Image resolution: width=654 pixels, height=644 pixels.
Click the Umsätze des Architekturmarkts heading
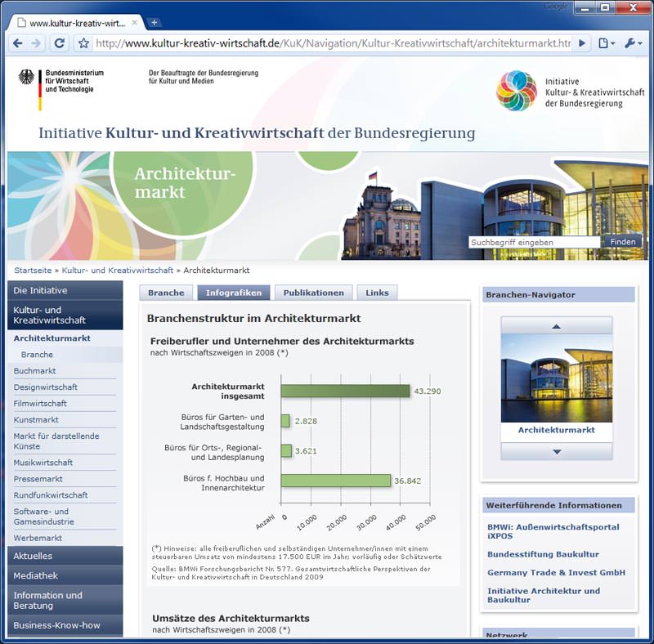point(231,618)
